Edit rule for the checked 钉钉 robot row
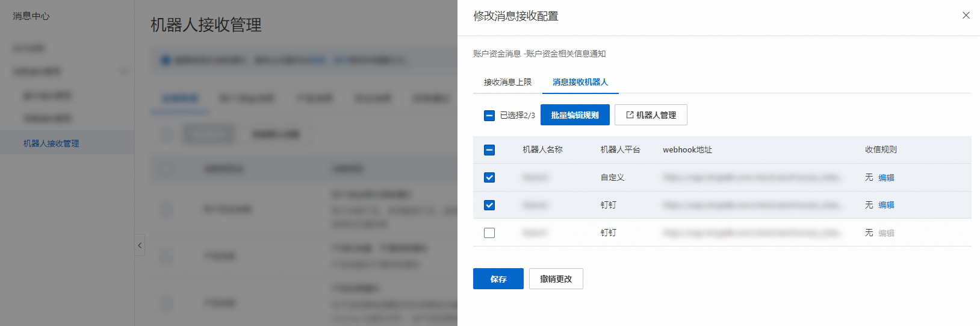The height and width of the screenshot is (326, 980). tap(886, 205)
